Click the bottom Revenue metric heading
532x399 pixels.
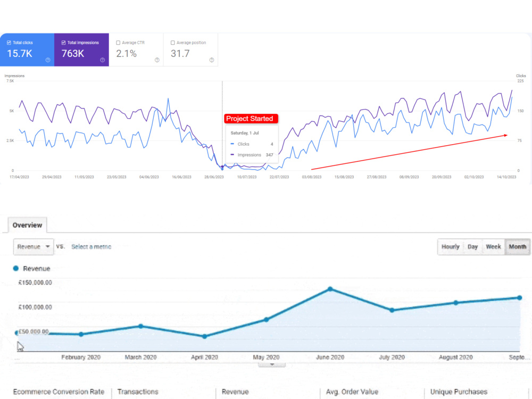tap(235, 392)
